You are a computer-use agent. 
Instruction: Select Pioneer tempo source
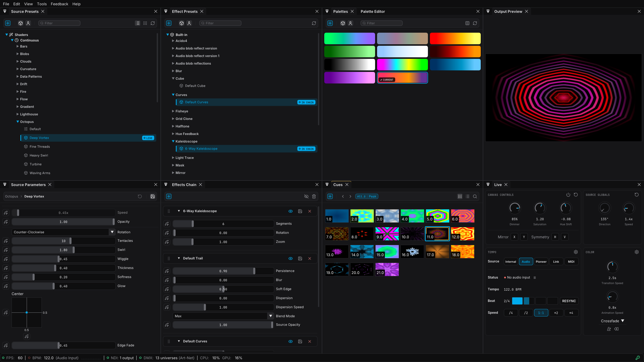(541, 261)
